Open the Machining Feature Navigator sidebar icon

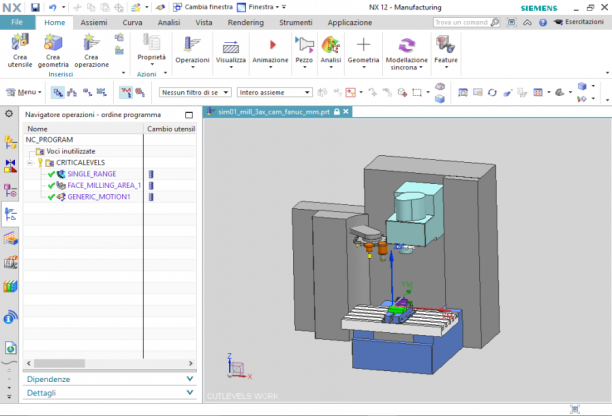click(x=11, y=238)
